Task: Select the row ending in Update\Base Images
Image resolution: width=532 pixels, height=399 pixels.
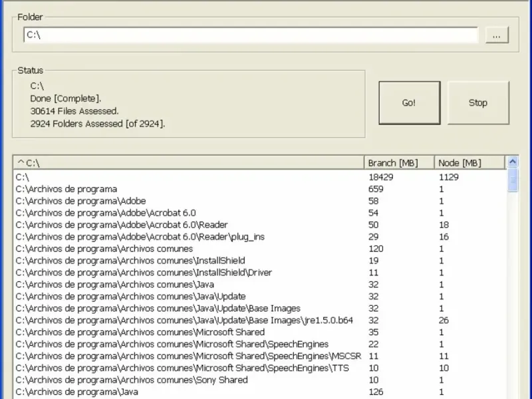Action: pos(259,308)
